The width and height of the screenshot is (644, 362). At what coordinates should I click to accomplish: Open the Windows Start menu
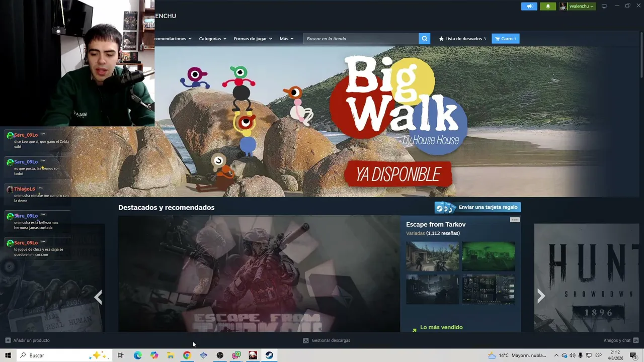pos(8,355)
